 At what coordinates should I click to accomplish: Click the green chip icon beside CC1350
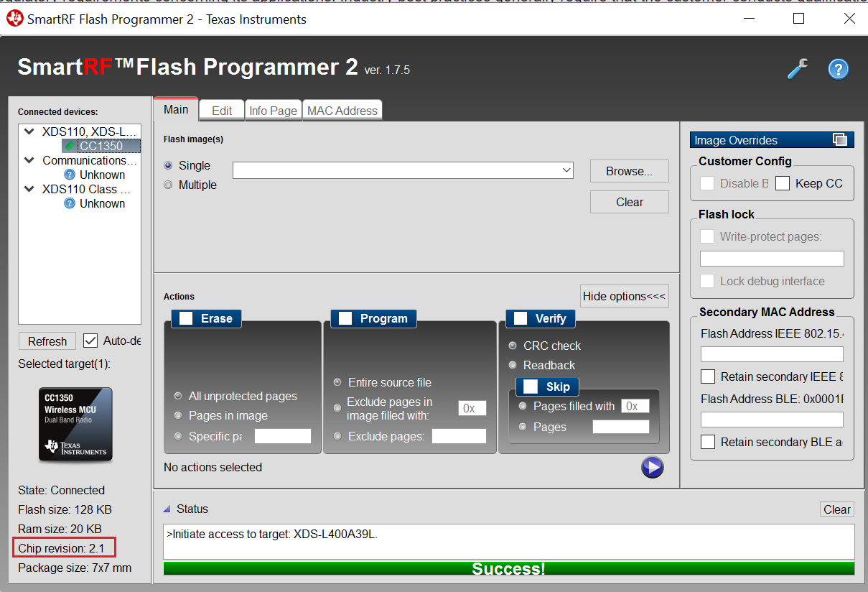click(x=70, y=146)
